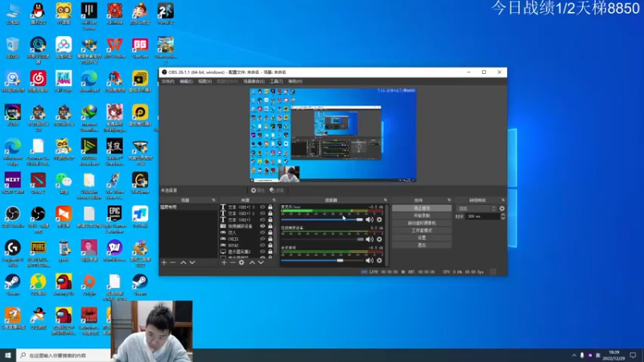Select the Epic Games Launcher desktop icon
The height and width of the screenshot is (362, 644).
click(x=114, y=220)
